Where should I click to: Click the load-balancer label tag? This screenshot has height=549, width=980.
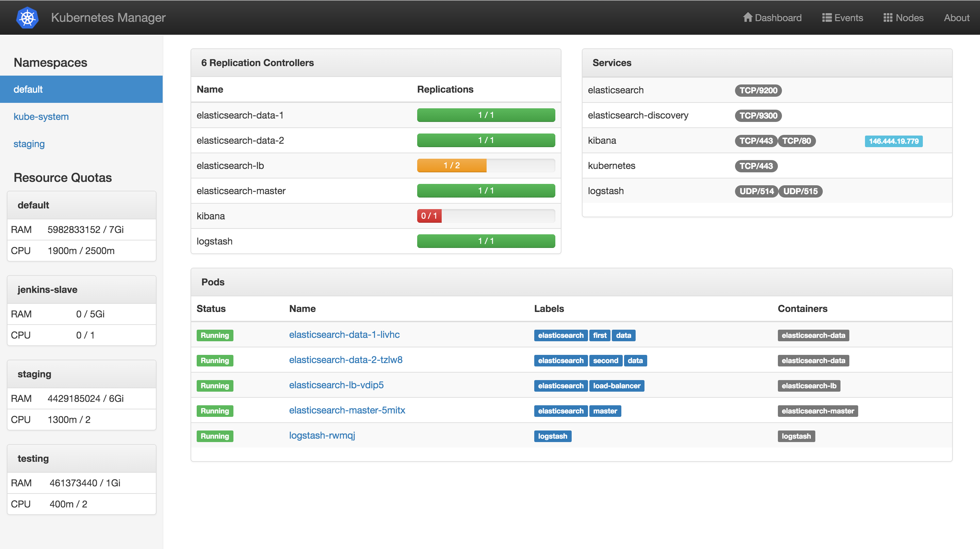click(616, 386)
